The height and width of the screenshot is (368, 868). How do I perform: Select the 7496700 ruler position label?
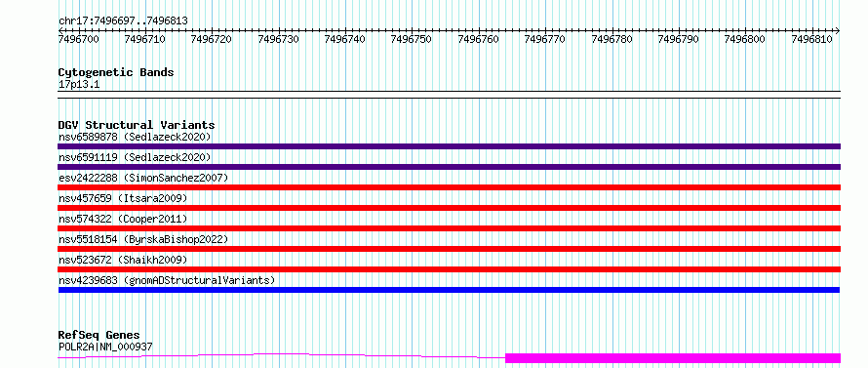pyautogui.click(x=79, y=39)
